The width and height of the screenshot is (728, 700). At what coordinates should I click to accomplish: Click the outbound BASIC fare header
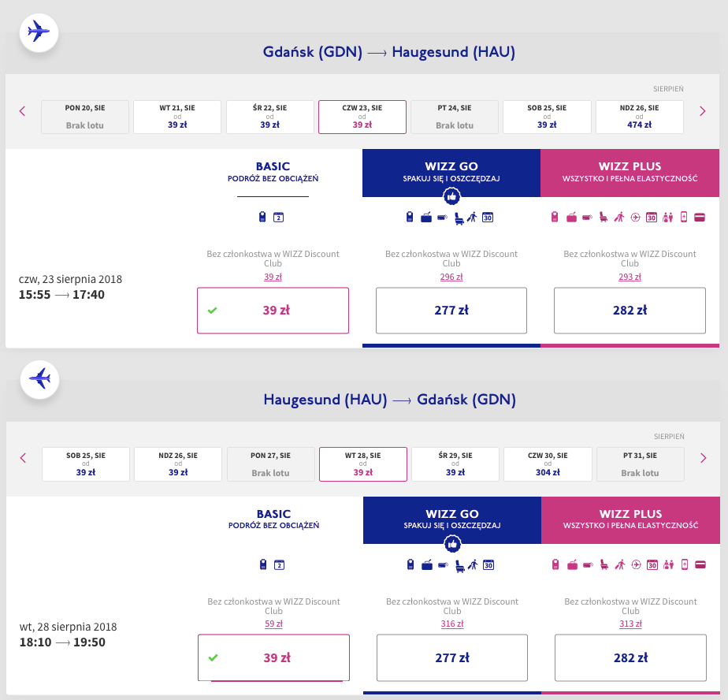(273, 172)
